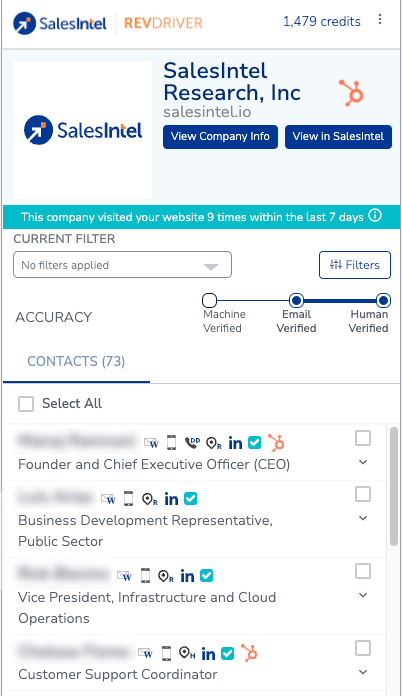This screenshot has height=696, width=402.
Task: Expand the Founder and CEO contact details
Action: tap(363, 463)
